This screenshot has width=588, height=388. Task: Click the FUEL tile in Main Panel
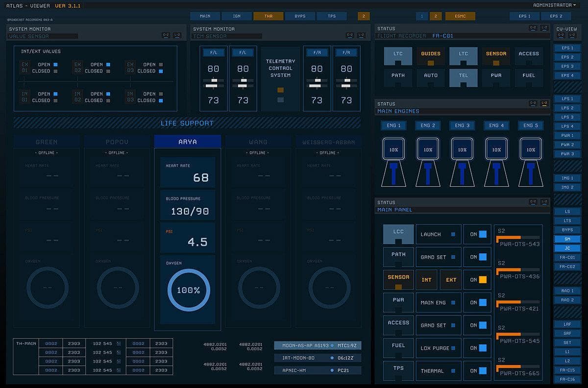(398, 348)
